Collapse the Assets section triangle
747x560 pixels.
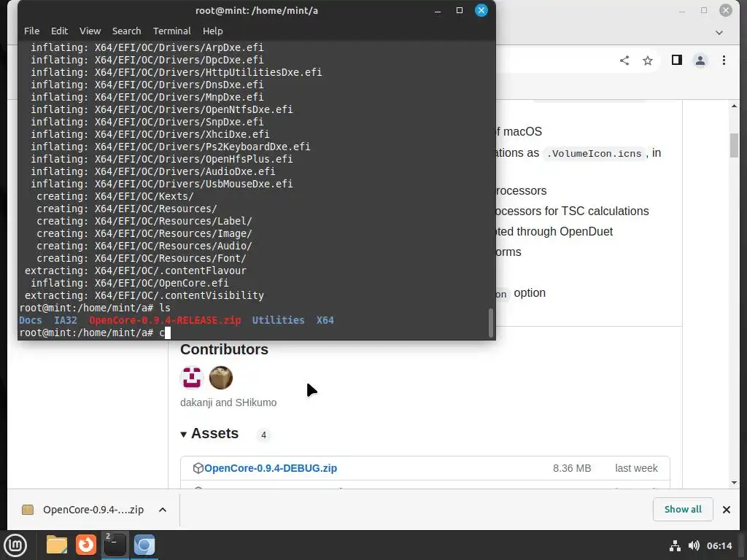(183, 435)
